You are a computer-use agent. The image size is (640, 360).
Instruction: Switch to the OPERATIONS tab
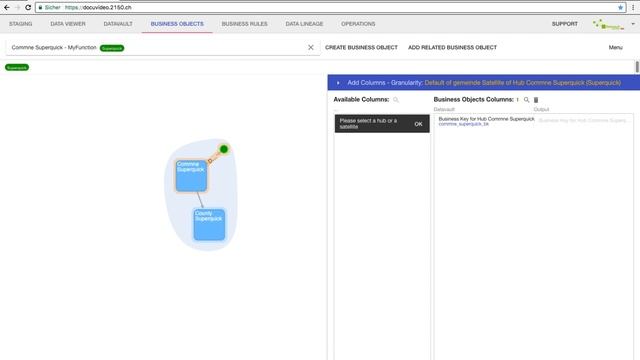click(x=358, y=24)
